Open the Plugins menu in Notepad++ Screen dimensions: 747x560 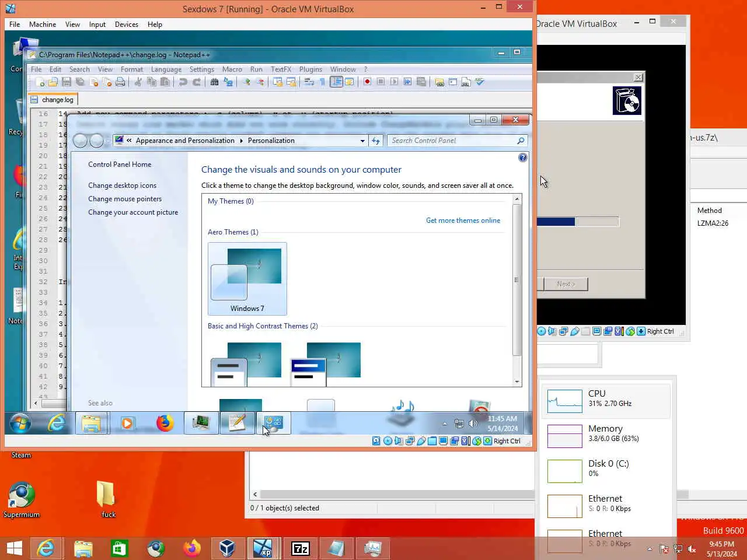click(x=310, y=69)
